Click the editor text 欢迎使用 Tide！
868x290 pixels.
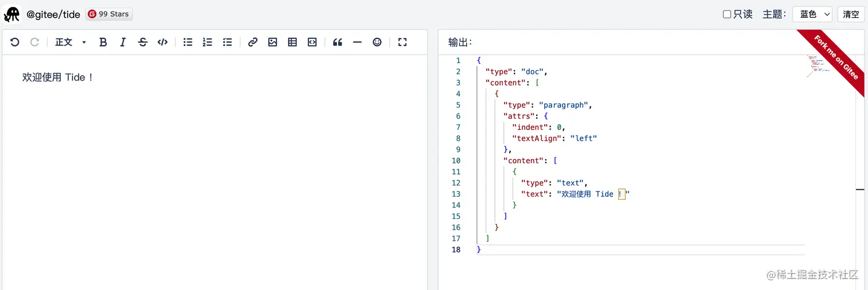(x=57, y=77)
